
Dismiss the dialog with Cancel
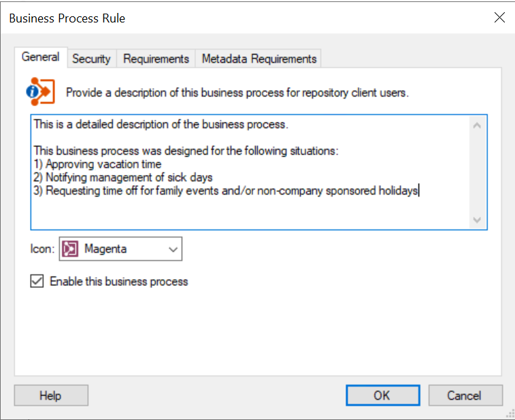464,395
